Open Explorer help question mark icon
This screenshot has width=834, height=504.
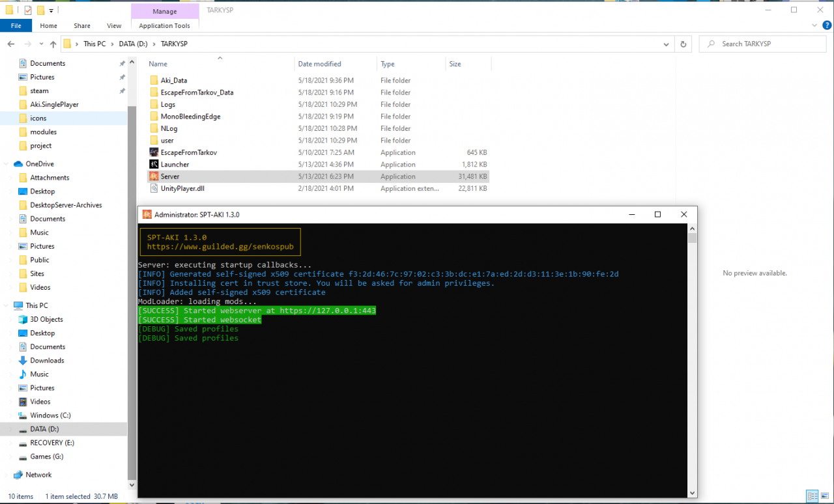tap(826, 25)
